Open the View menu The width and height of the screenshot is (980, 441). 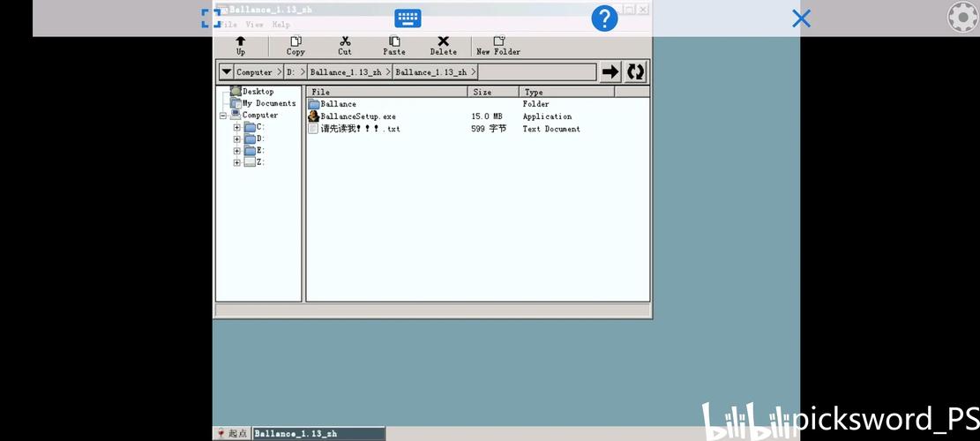click(254, 25)
